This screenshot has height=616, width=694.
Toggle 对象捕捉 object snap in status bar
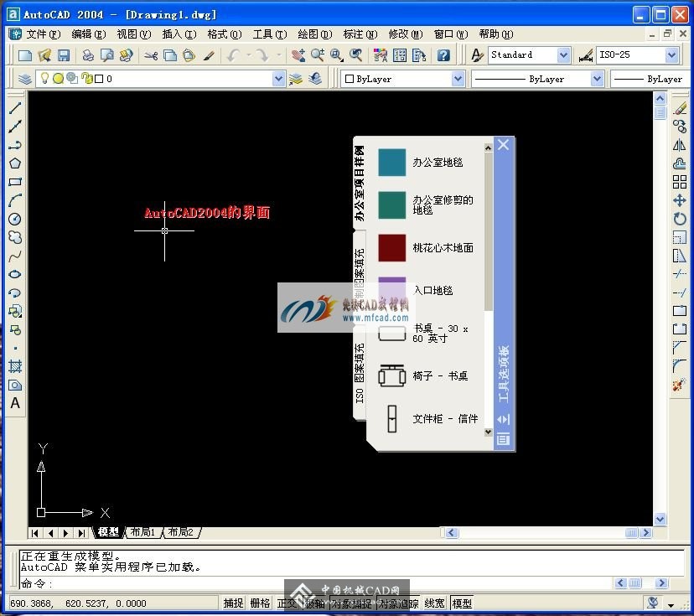coord(352,603)
